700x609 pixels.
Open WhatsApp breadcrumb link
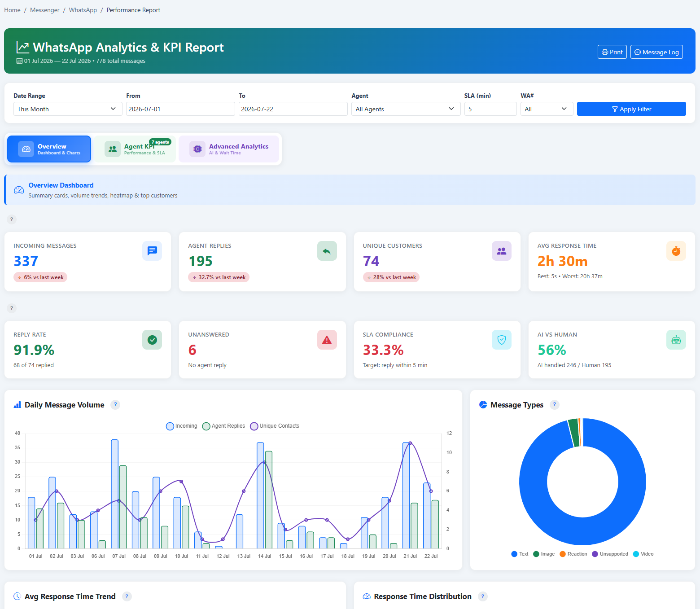coord(83,10)
